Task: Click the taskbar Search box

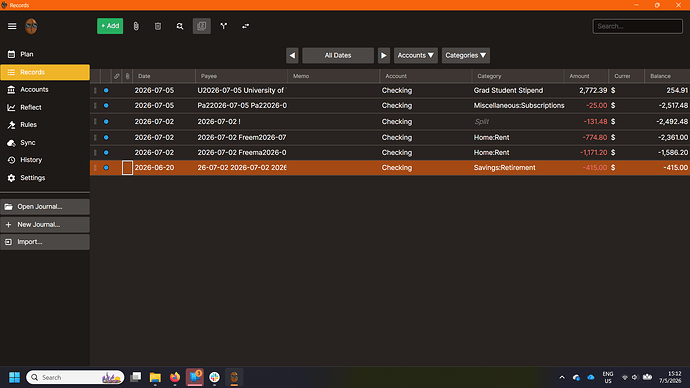Action: [75, 377]
